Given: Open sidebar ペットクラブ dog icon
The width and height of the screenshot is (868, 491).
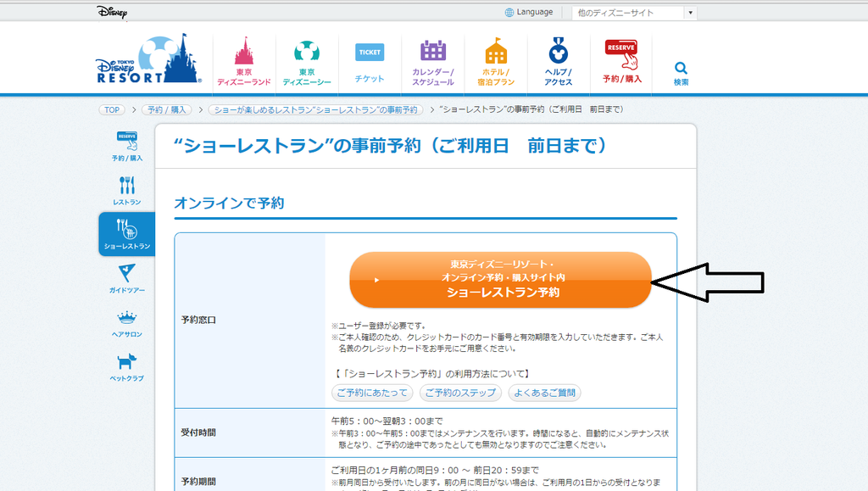Looking at the screenshot, I should [127, 361].
